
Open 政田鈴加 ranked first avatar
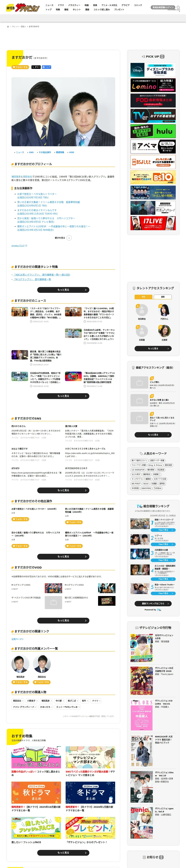pyautogui.click(x=142, y=310)
